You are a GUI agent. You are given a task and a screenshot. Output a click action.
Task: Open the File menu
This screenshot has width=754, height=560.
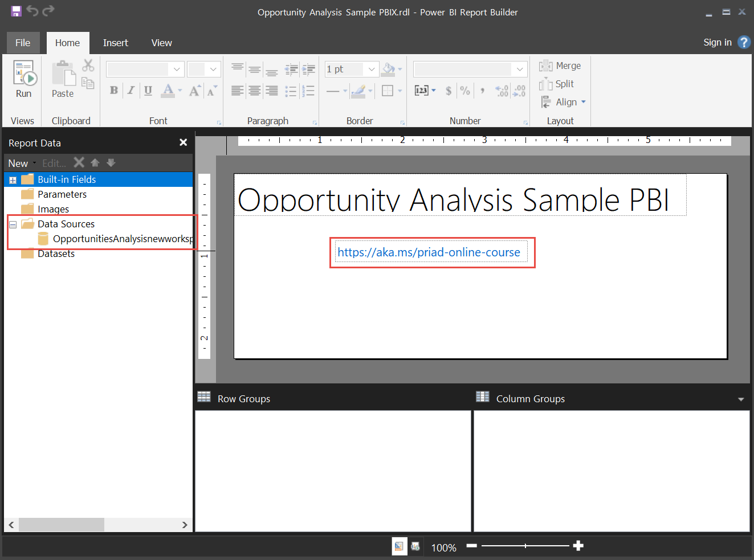coord(23,43)
